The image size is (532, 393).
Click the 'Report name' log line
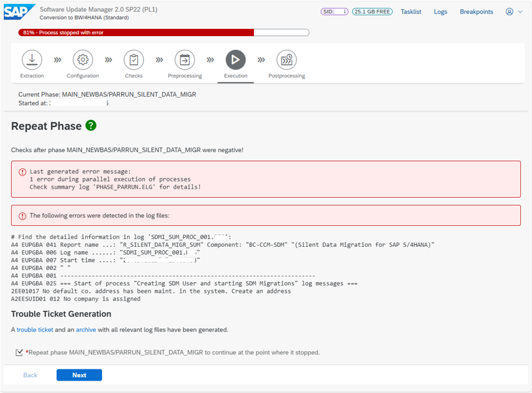(x=222, y=244)
